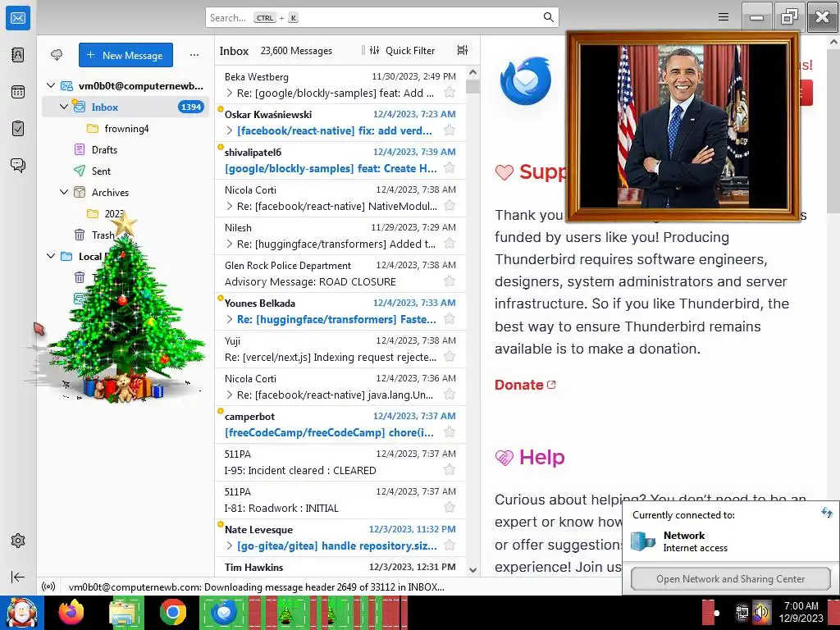This screenshot has width=840, height=630.
Task: Launch Firefox from the taskbar
Action: [71, 613]
